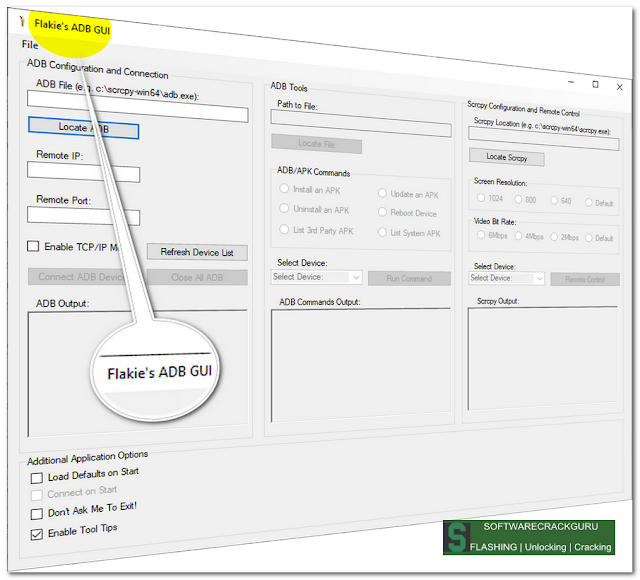Select 800 screen resolution
Screen dimensions: 640x580
click(x=518, y=199)
